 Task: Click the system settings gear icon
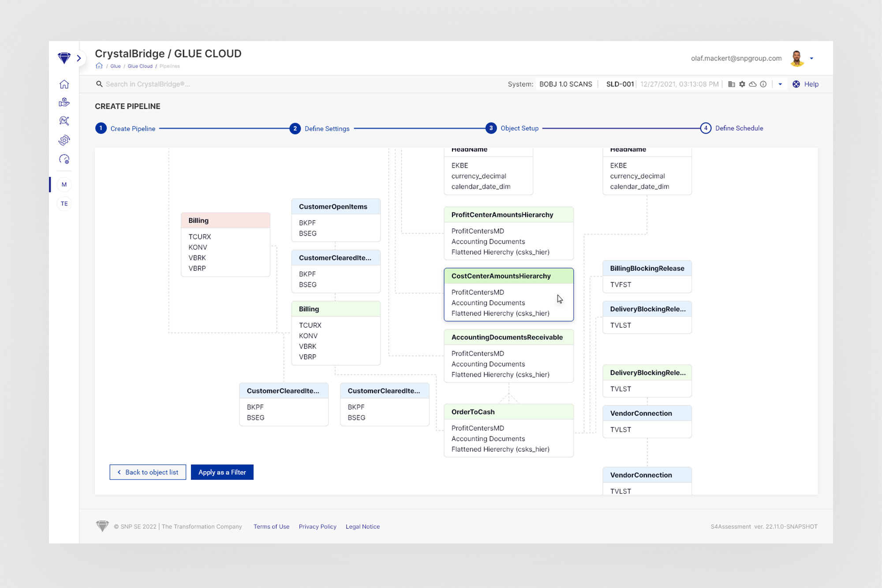[x=742, y=84]
